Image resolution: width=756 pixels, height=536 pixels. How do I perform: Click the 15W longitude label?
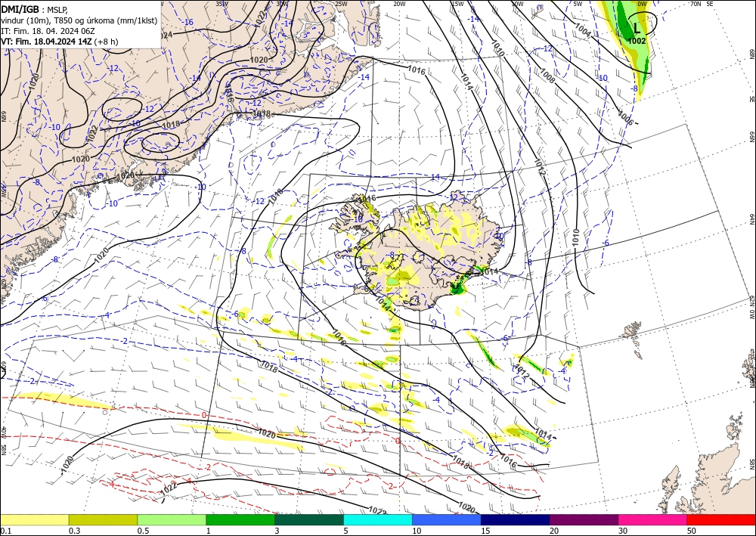(457, 4)
